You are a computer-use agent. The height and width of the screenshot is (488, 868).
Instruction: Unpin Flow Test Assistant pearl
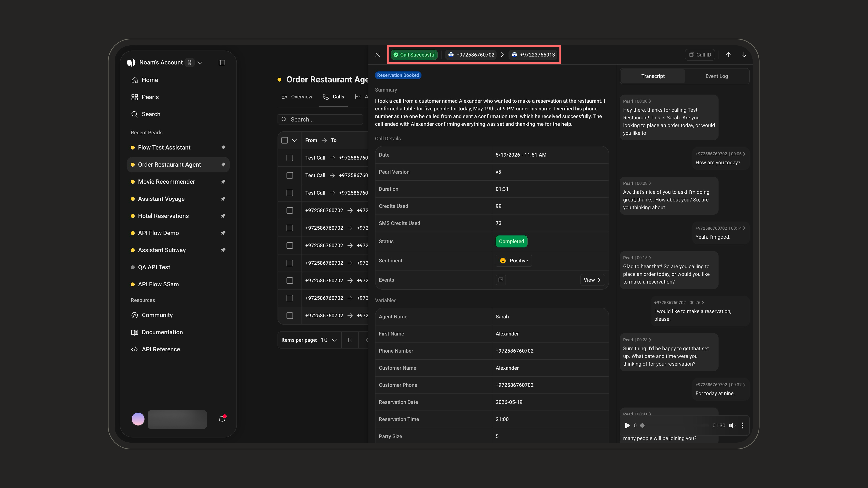[223, 148]
